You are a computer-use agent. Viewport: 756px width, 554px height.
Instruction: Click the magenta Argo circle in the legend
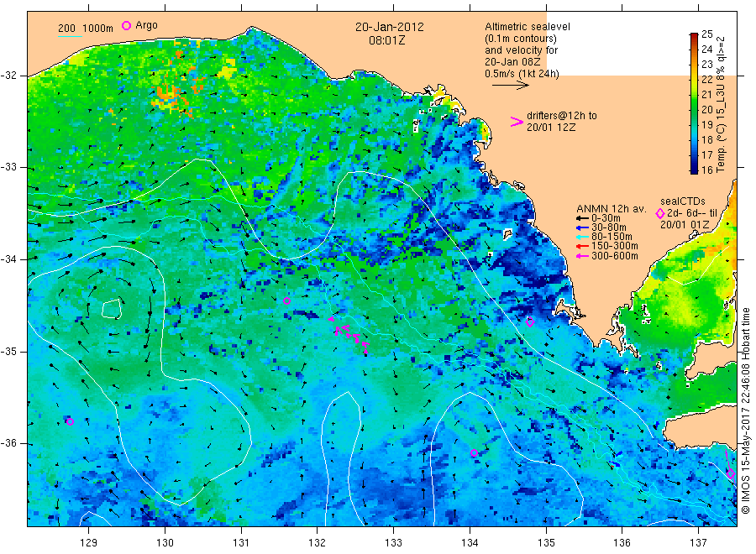(x=126, y=25)
